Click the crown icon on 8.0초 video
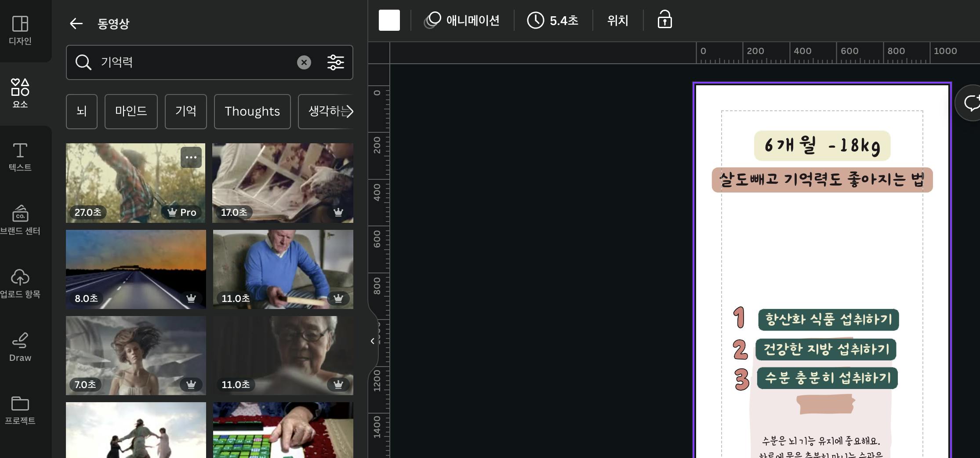Viewport: 980px width, 458px height. 191,298
